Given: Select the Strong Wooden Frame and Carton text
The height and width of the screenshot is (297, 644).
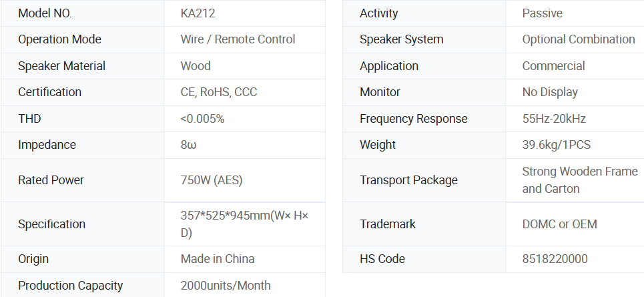Looking at the screenshot, I should point(579,180).
